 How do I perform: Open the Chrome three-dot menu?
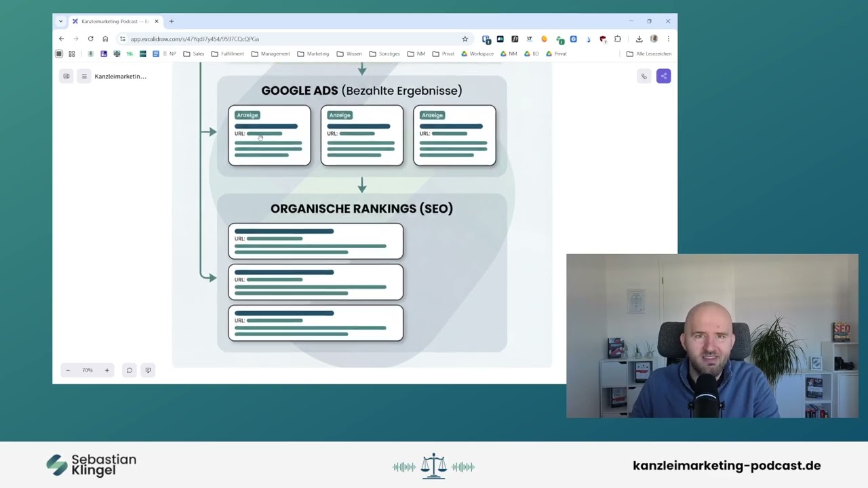coord(668,39)
